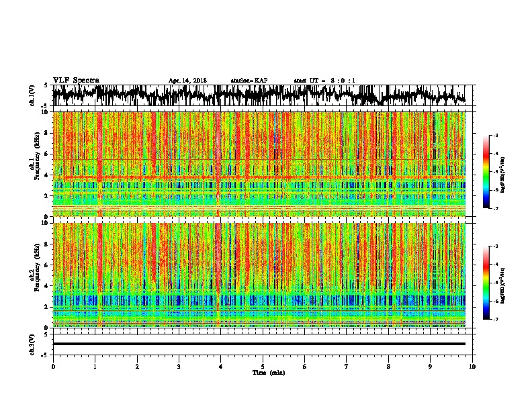Select the date text "Apr. 14, 2018"

click(x=187, y=81)
